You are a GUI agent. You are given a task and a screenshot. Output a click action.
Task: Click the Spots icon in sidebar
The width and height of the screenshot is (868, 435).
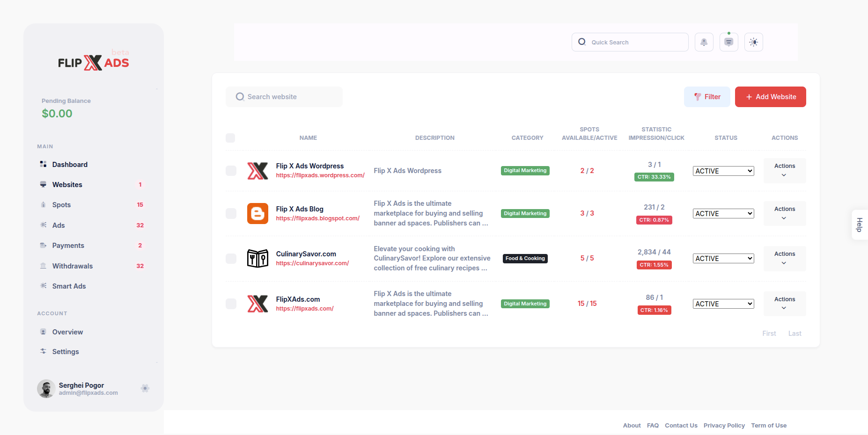[43, 204]
